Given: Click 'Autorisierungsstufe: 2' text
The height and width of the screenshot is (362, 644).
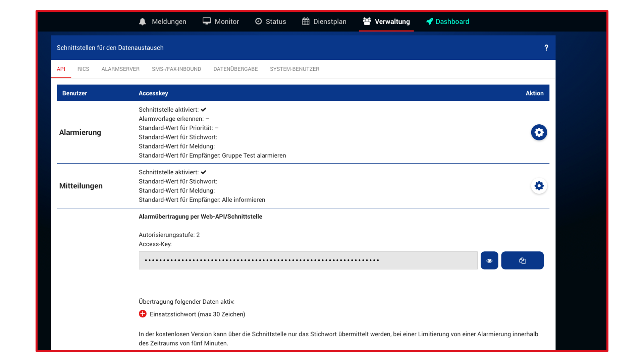Looking at the screenshot, I should (169, 235).
